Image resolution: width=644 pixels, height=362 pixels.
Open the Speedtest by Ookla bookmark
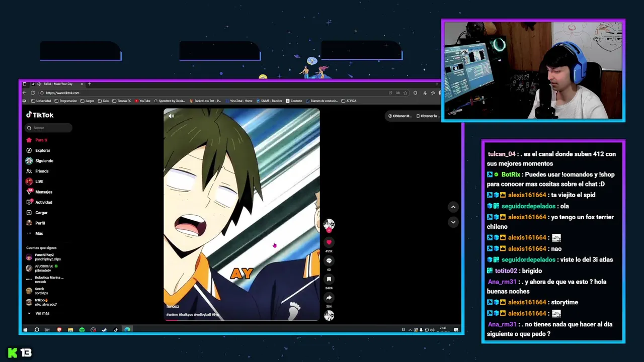pos(171,101)
